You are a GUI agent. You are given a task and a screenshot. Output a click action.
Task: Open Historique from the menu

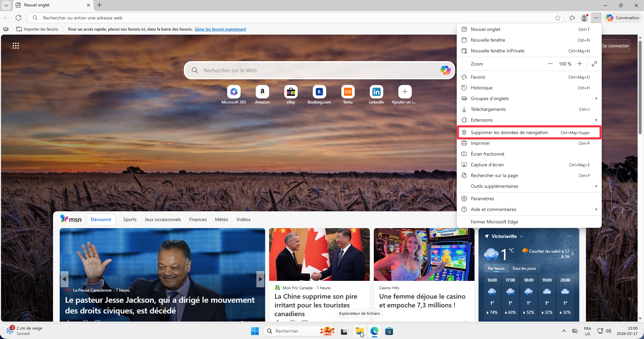click(529, 88)
